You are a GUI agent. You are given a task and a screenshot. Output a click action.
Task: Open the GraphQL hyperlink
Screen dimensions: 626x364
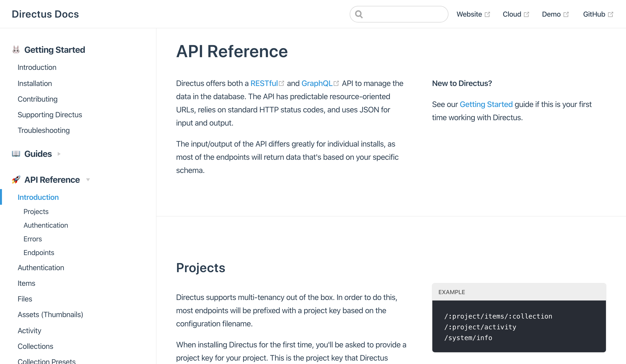tap(317, 83)
